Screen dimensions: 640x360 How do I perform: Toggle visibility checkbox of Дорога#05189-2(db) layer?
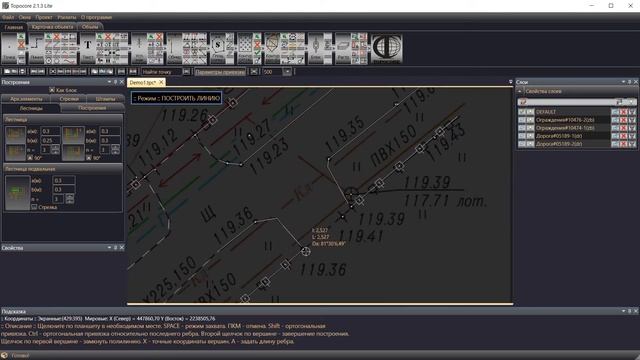522,144
